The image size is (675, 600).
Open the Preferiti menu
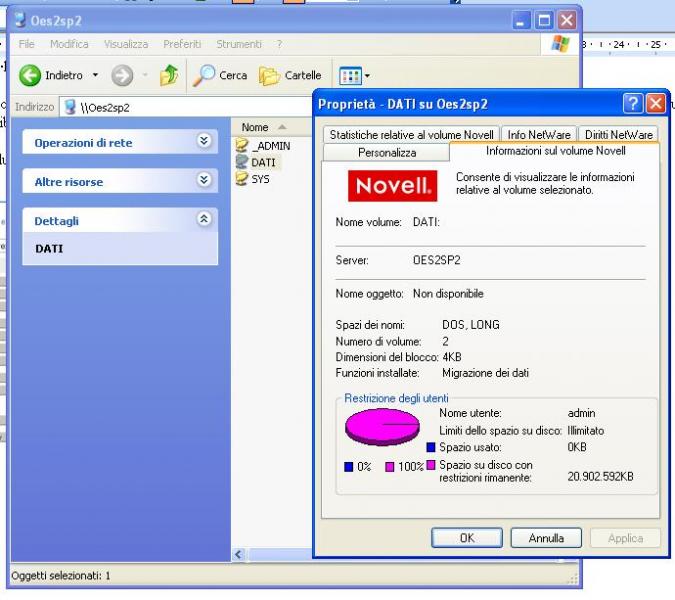[x=182, y=44]
